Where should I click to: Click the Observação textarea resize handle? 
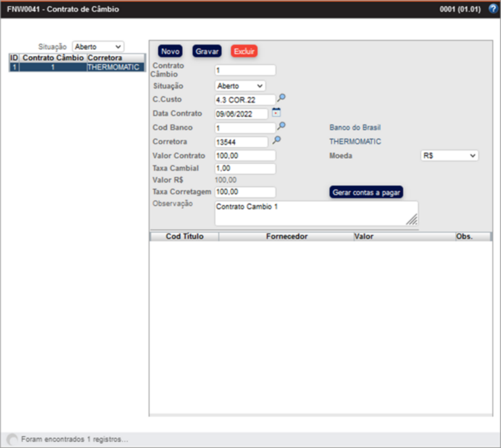(412, 220)
